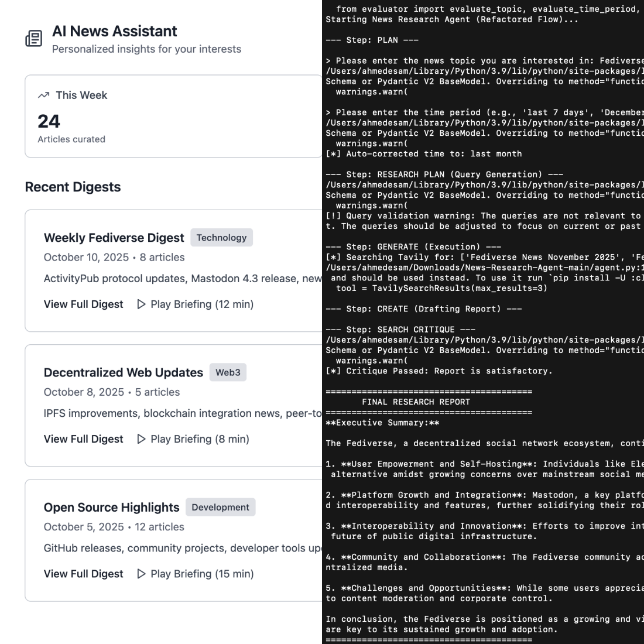
Task: Open full digest for Weekly Fediverse Digest
Action: [x=83, y=304]
